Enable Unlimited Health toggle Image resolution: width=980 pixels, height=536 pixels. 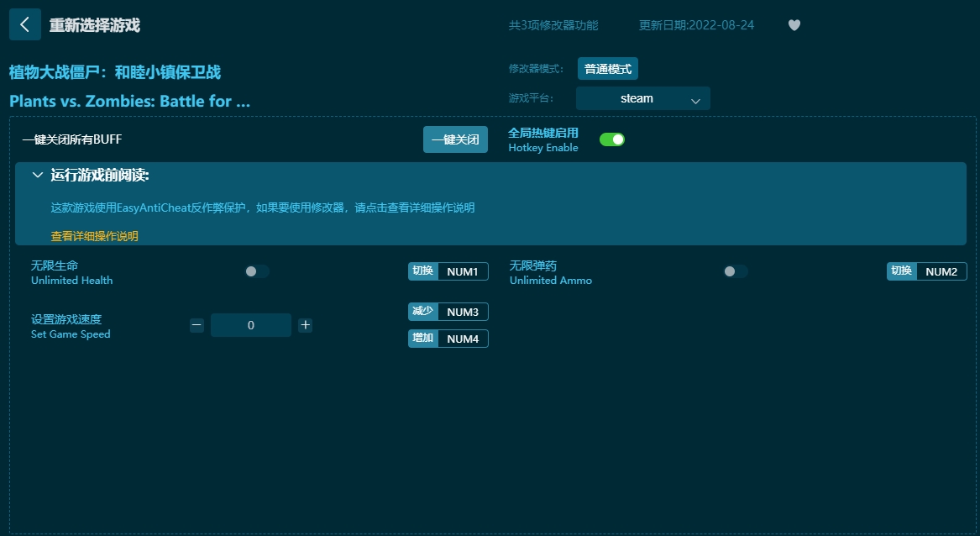coord(256,271)
